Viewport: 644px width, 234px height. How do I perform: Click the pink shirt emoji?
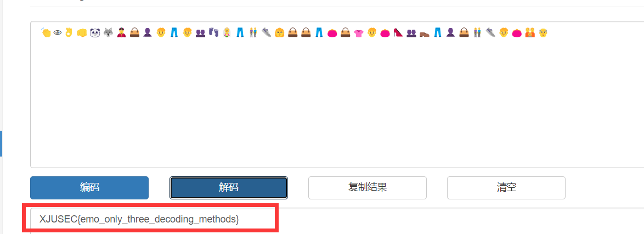tap(359, 33)
